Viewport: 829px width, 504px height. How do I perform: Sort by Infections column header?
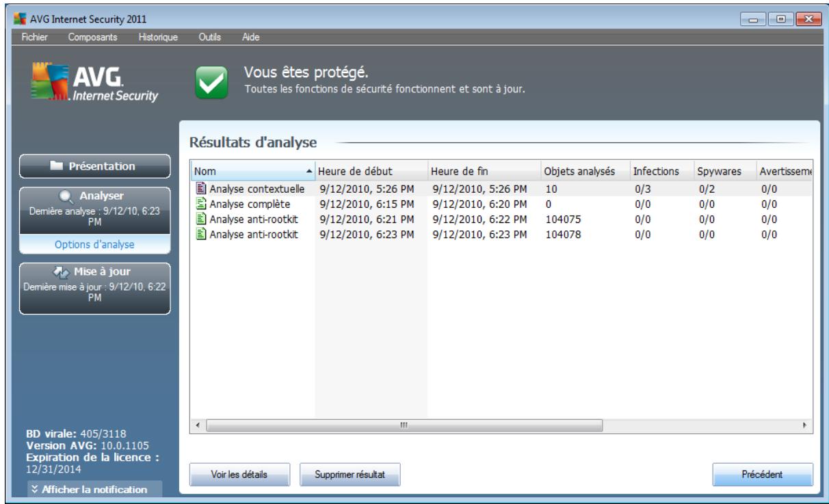tap(661, 171)
